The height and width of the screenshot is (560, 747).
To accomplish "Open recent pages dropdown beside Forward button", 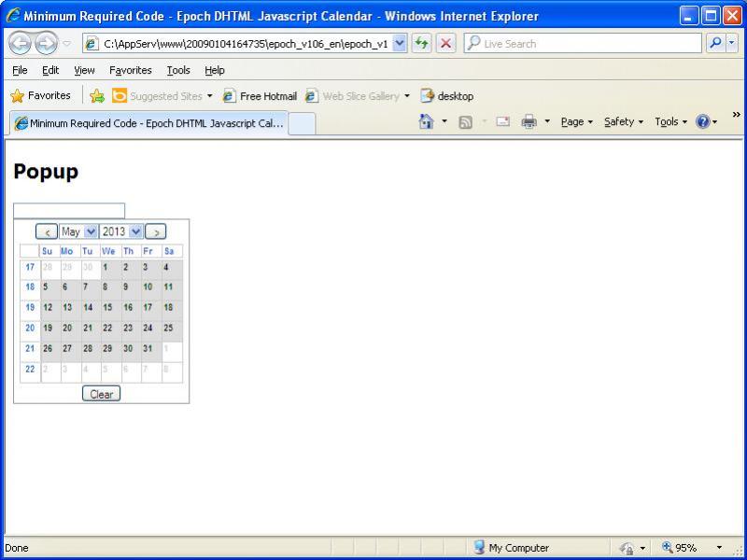I will tap(67, 44).
